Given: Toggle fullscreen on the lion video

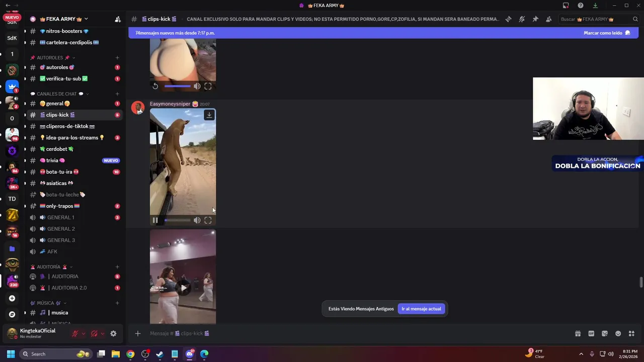Looking at the screenshot, I should [x=208, y=220].
